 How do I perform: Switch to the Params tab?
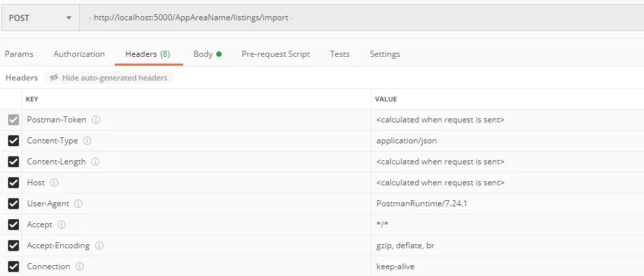click(19, 54)
